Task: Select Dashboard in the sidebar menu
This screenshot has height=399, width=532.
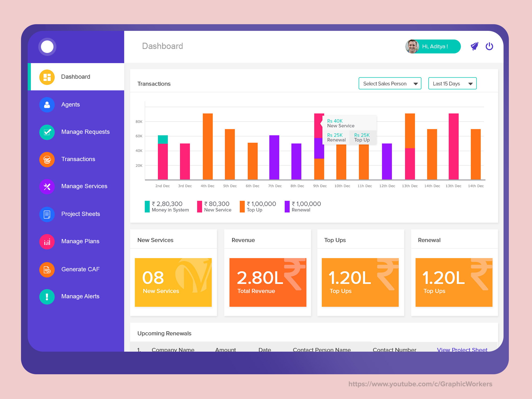Action: coord(76,77)
